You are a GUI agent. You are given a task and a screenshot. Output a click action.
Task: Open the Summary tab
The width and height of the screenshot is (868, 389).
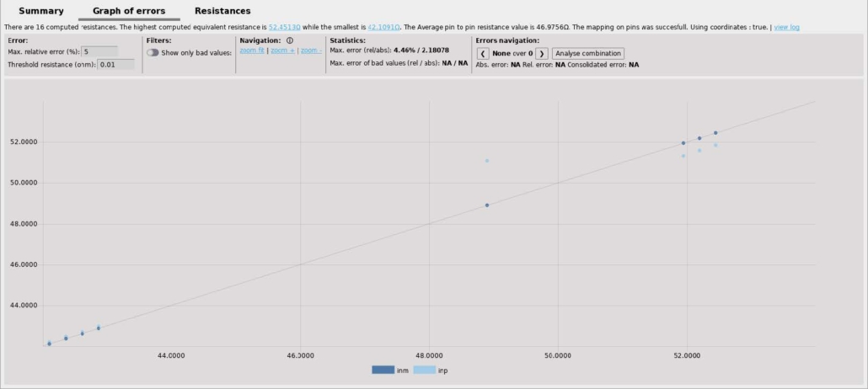tap(41, 10)
